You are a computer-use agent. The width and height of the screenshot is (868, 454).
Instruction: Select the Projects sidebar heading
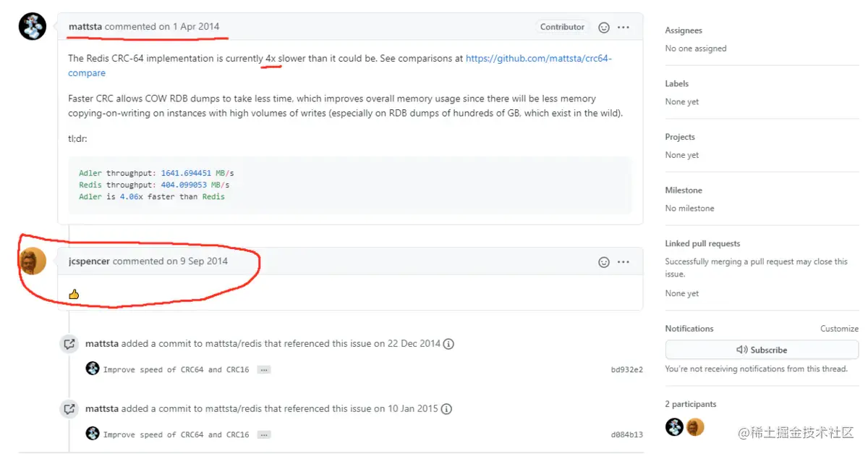(x=680, y=137)
